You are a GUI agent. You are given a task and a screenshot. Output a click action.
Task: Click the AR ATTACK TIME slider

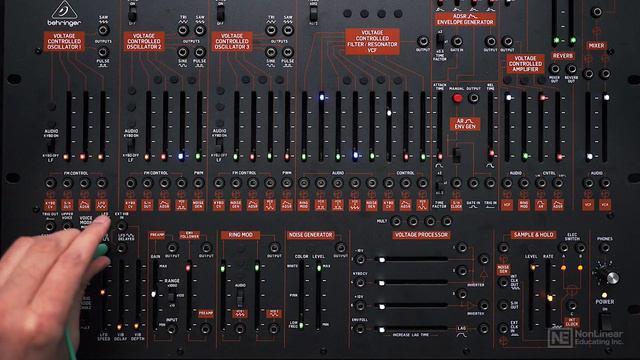(x=440, y=127)
